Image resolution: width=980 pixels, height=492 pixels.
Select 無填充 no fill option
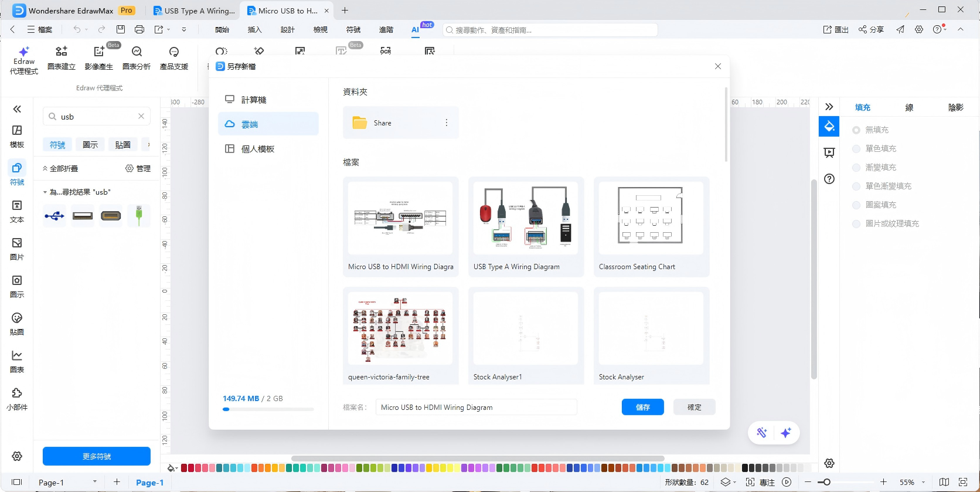click(x=871, y=130)
